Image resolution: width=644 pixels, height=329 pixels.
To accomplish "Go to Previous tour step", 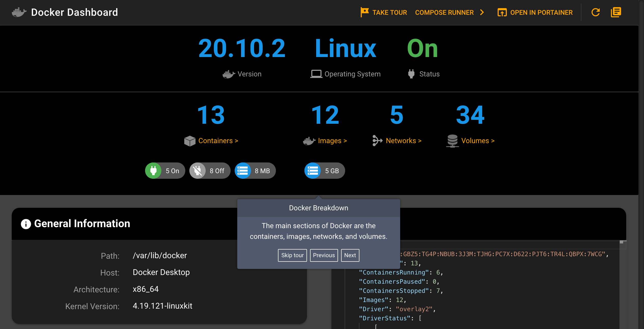I will click(324, 255).
